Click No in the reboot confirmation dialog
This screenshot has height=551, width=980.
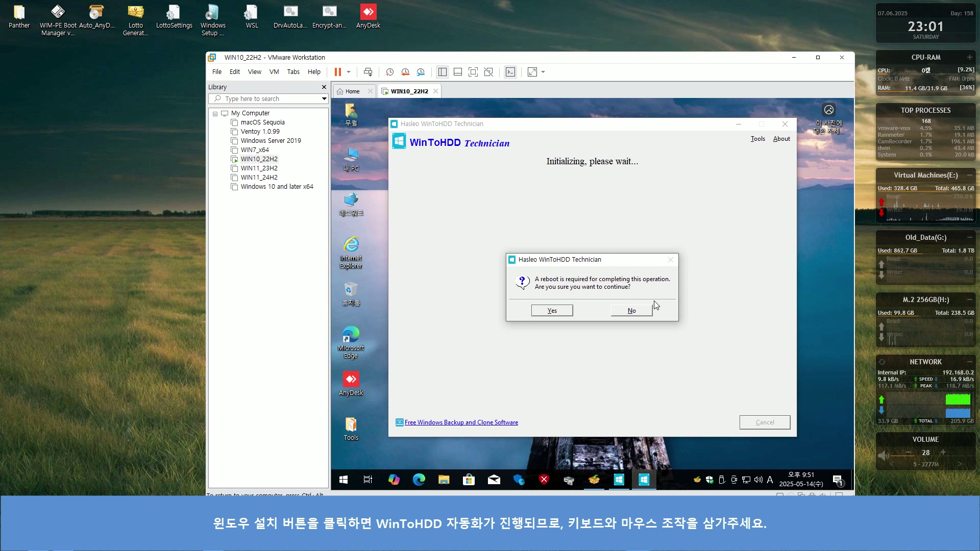631,311
